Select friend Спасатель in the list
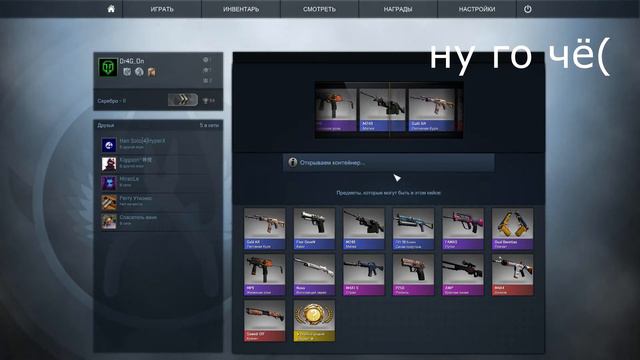This screenshot has height=360, width=640. click(159, 221)
